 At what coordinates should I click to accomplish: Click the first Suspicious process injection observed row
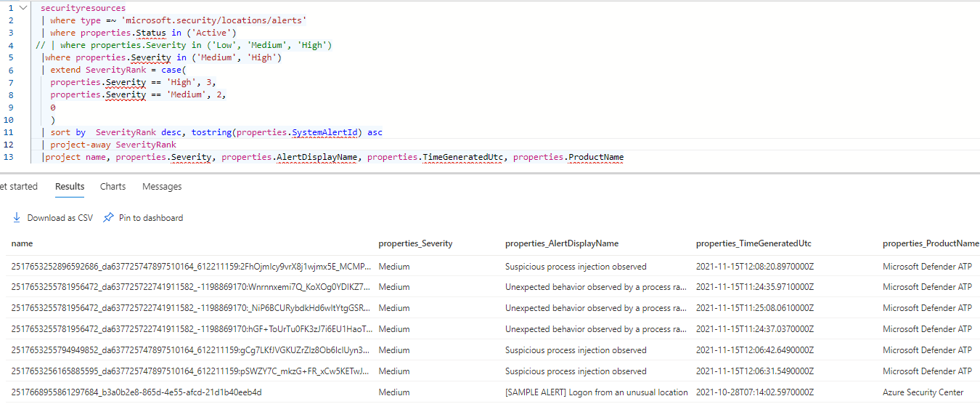[x=576, y=267]
